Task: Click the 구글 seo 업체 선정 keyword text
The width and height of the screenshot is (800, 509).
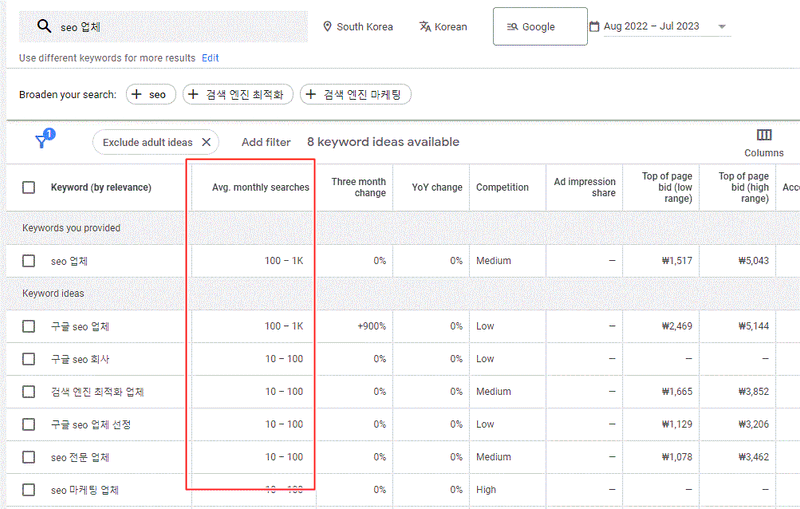Action: [x=91, y=424]
